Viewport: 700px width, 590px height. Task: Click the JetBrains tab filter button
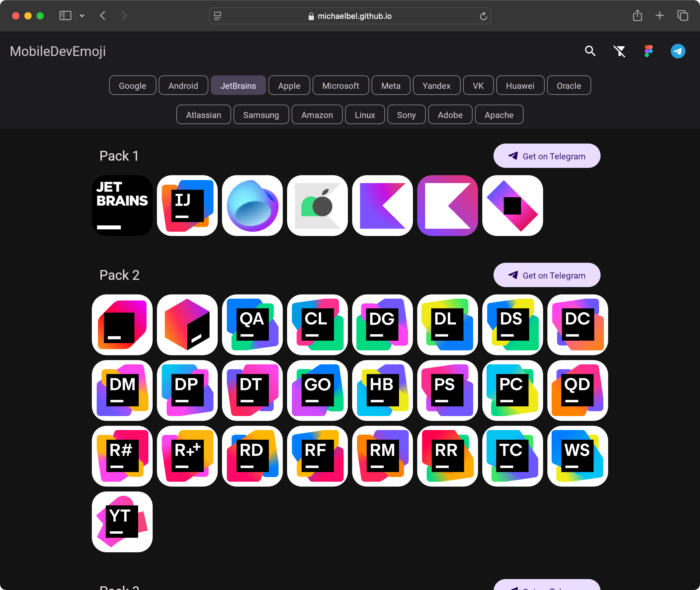coord(237,86)
